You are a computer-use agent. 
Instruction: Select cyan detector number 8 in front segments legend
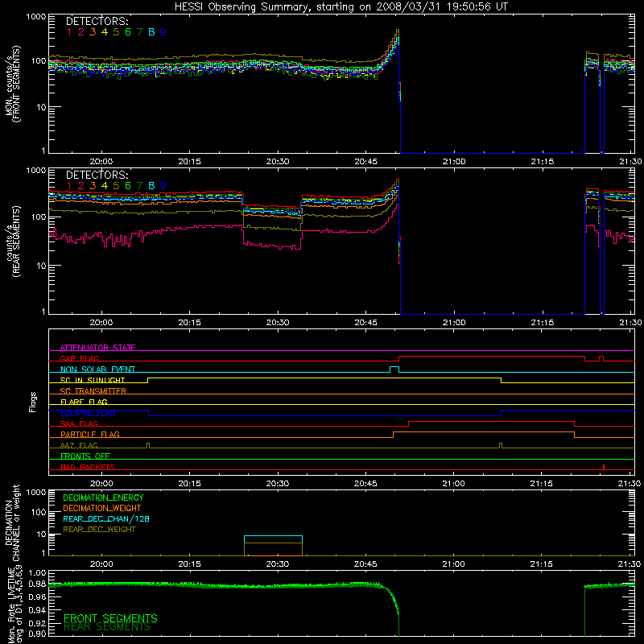pyautogui.click(x=151, y=32)
